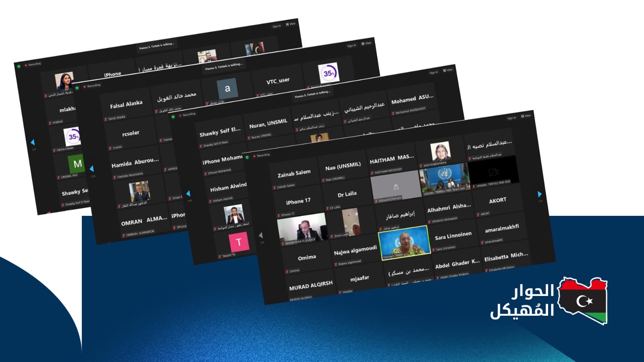Image resolution: width=644 pixels, height=362 pixels.
Task: Open the View dropdown in the rearmost Zoom window
Action: tap(291, 24)
